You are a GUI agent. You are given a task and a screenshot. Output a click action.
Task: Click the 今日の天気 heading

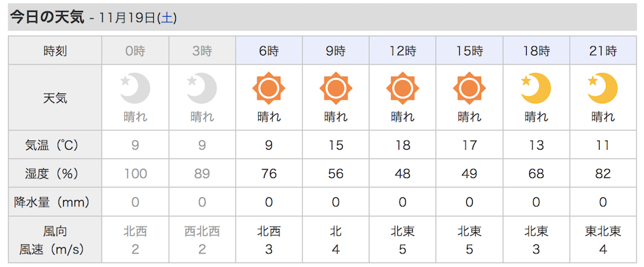[x=47, y=17]
